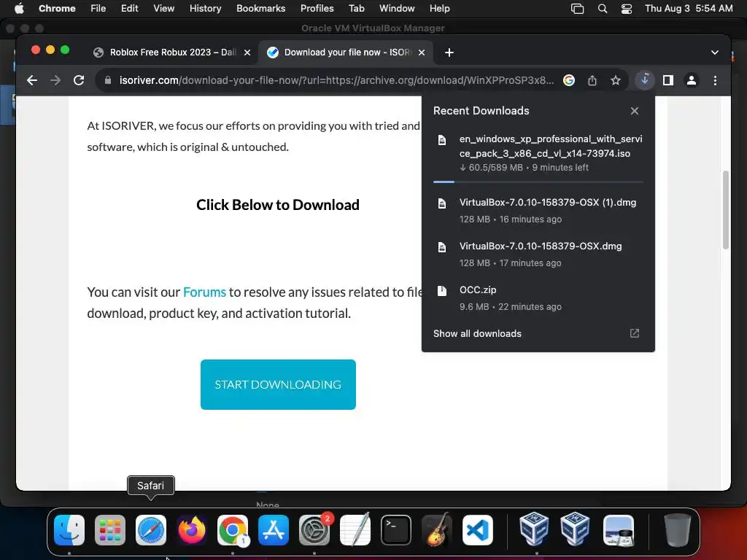Reload the isoriver page
Screen dimensions: 747x560
coord(79,80)
